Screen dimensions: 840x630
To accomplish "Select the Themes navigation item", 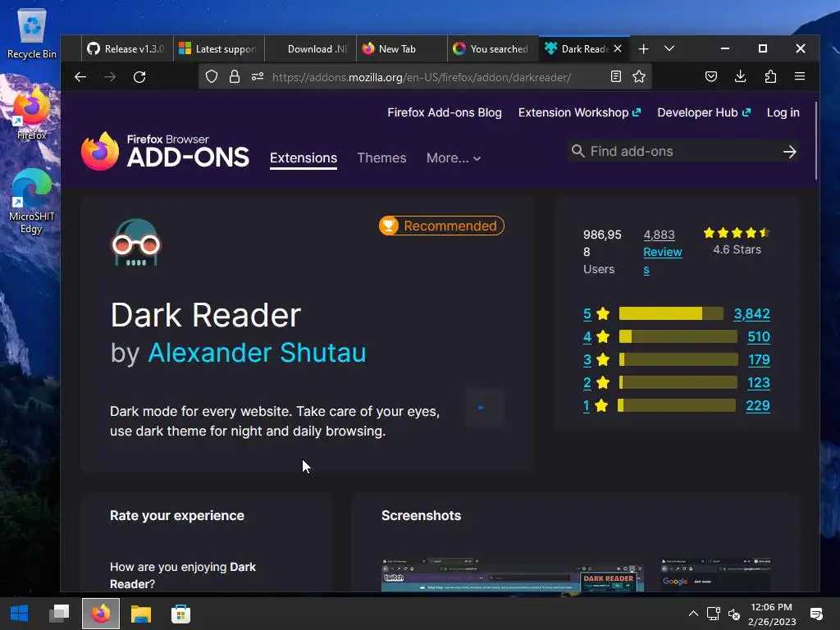I will pyautogui.click(x=381, y=158).
